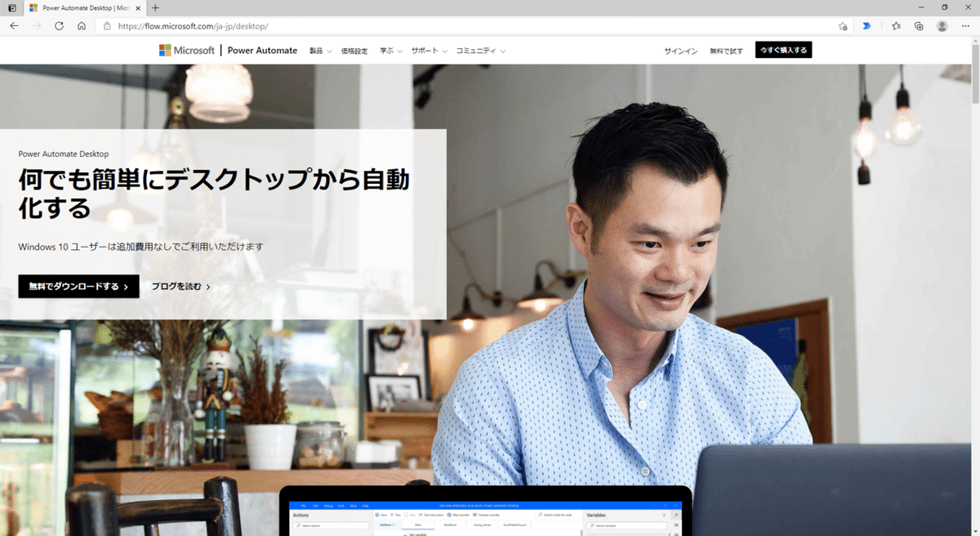Open the Power Automate browser extension
The height and width of the screenshot is (536, 980).
pyautogui.click(x=866, y=26)
